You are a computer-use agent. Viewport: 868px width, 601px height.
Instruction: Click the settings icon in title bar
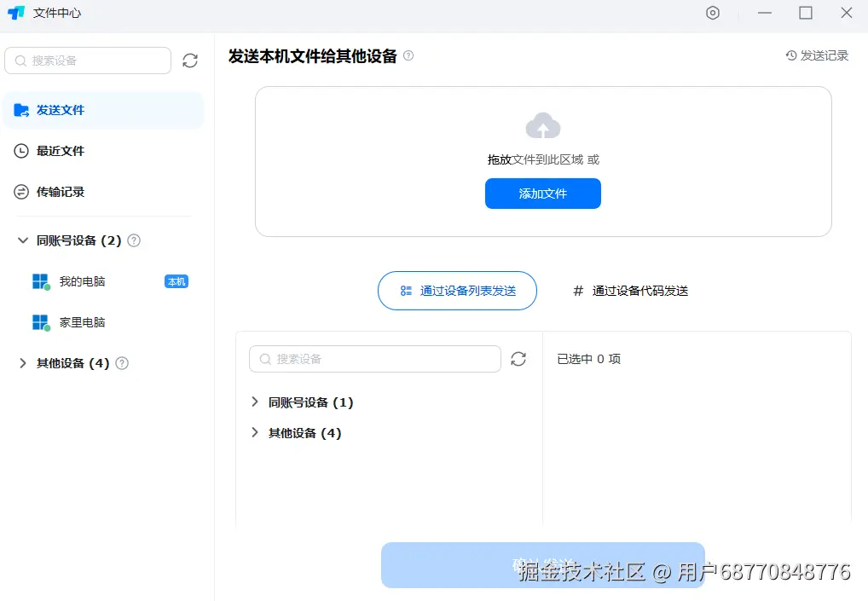pyautogui.click(x=713, y=13)
